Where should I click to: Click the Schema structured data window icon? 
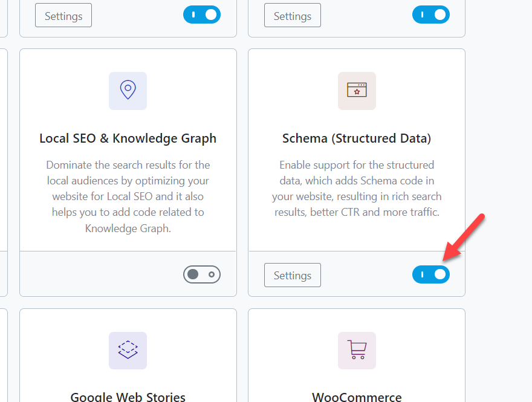click(x=357, y=91)
